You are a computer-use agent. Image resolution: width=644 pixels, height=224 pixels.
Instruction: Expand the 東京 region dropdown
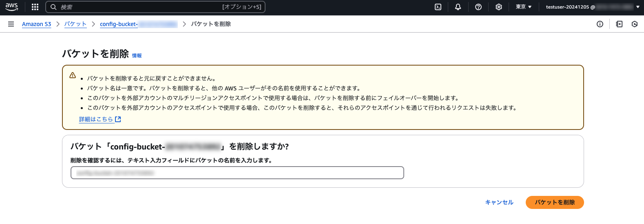click(x=524, y=7)
